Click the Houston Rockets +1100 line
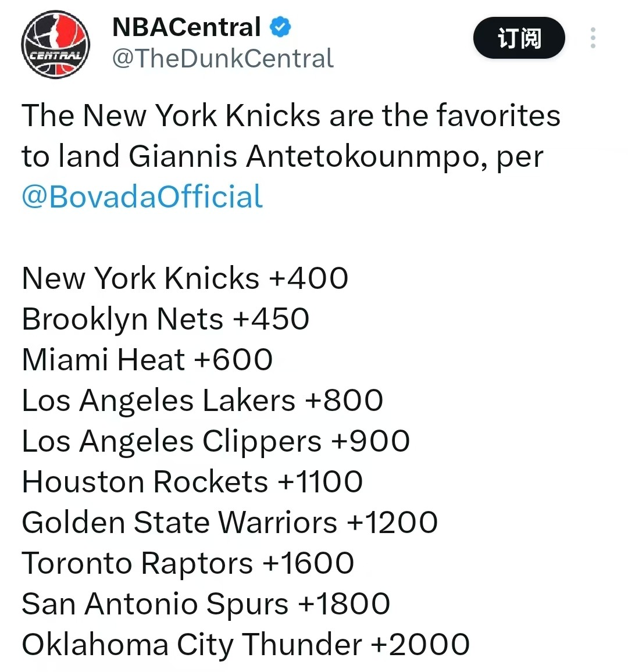The width and height of the screenshot is (628, 672). (x=192, y=481)
